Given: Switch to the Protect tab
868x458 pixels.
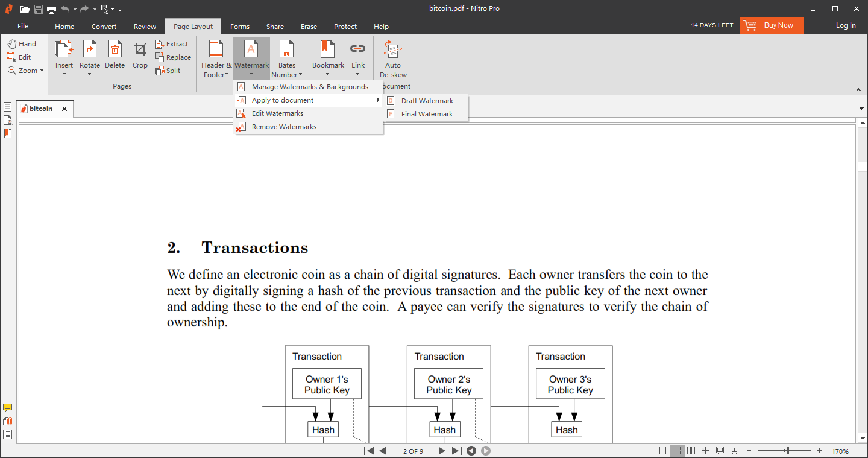Looking at the screenshot, I should tap(345, 27).
